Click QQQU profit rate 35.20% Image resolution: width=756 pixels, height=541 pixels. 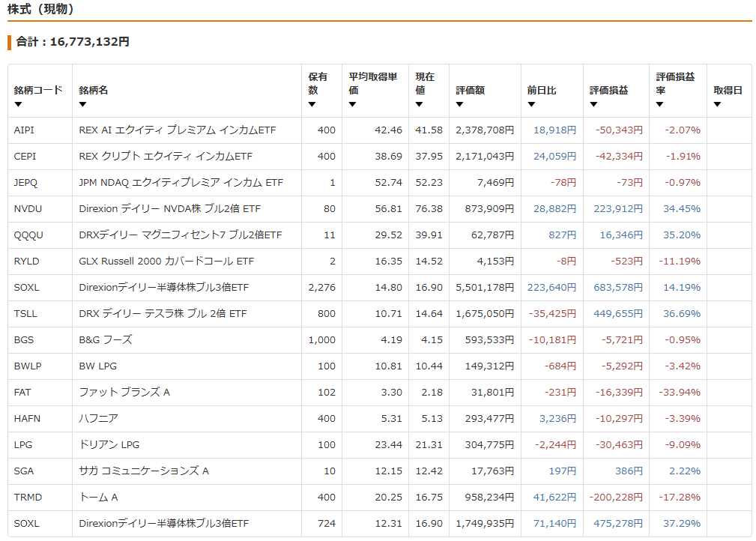(682, 235)
